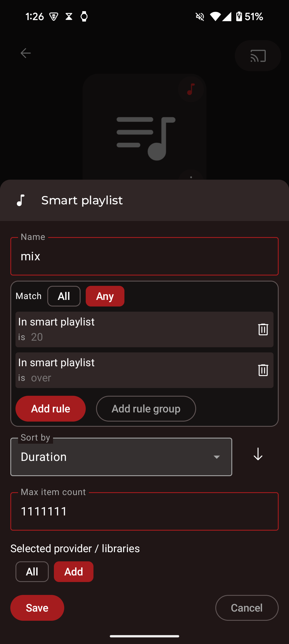Tap the playlist artwork thumbnail

(x=144, y=127)
